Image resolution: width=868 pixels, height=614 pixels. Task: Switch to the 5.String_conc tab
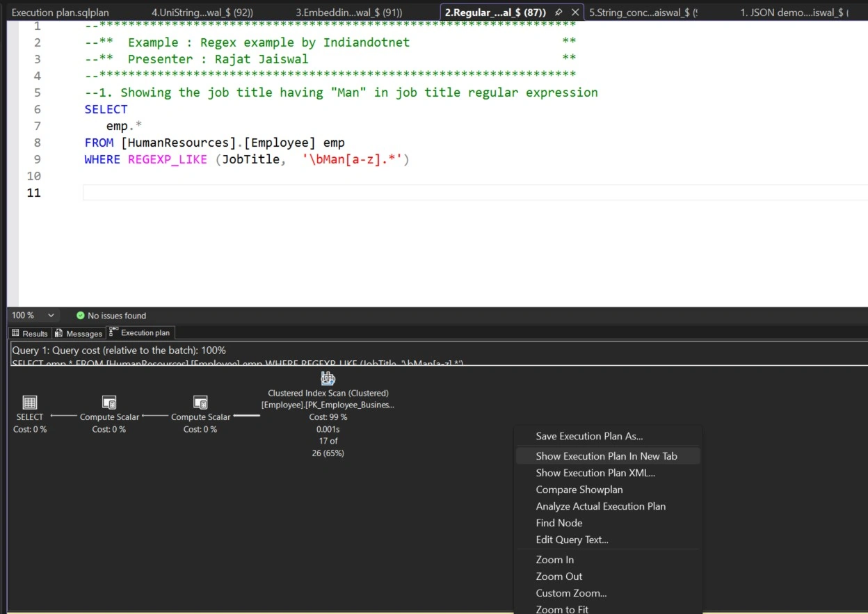click(643, 13)
